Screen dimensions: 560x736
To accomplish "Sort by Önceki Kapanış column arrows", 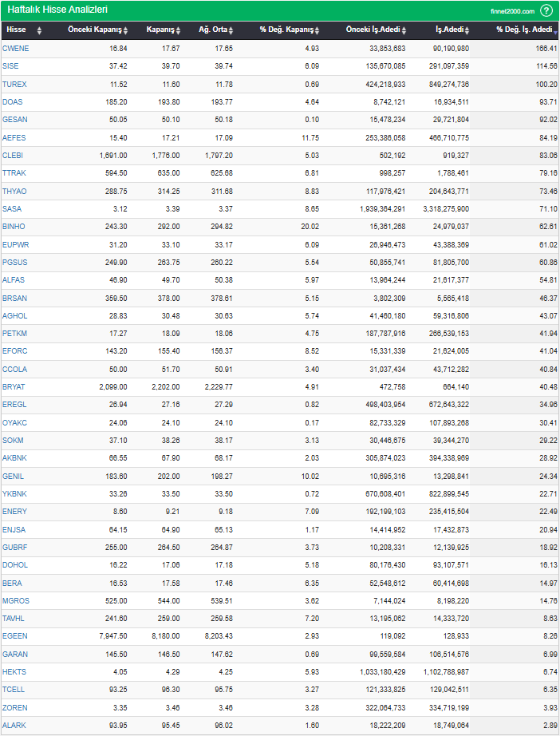I will point(127,30).
